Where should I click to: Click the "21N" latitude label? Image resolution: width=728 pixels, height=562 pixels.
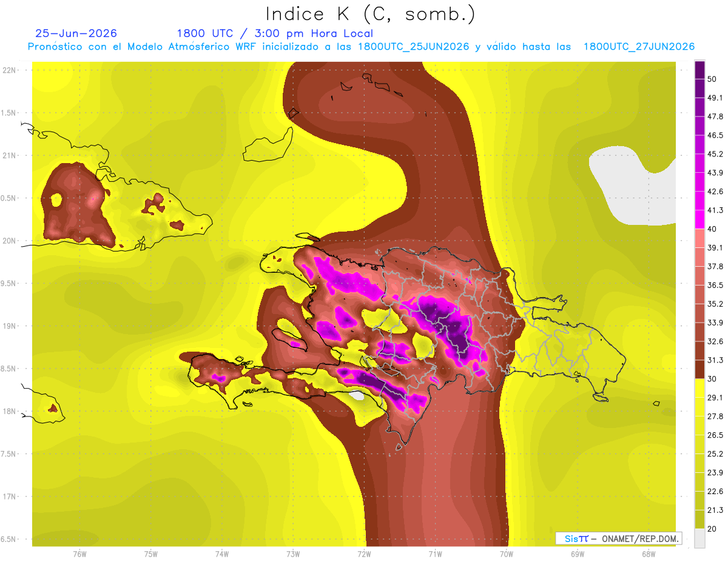click(10, 155)
